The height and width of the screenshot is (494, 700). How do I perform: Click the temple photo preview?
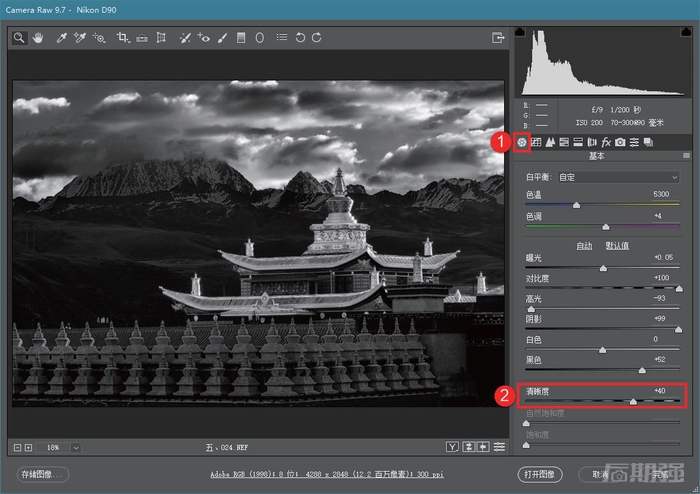258,244
